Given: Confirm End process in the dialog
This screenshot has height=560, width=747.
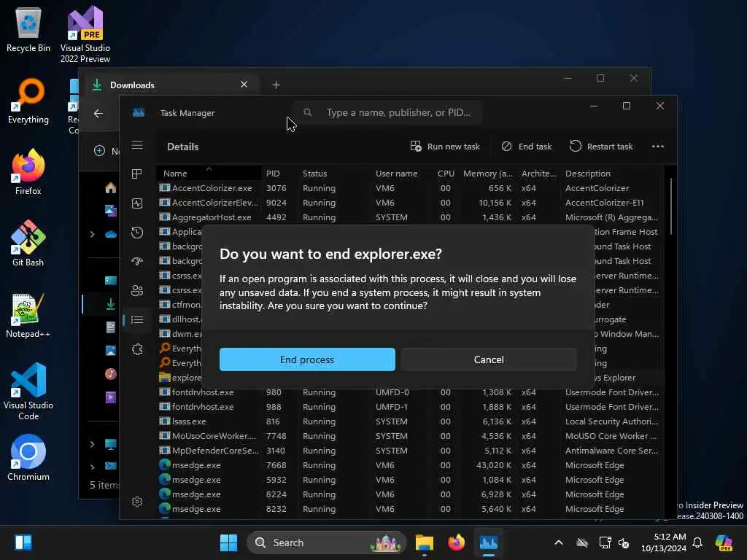Looking at the screenshot, I should pyautogui.click(x=307, y=359).
